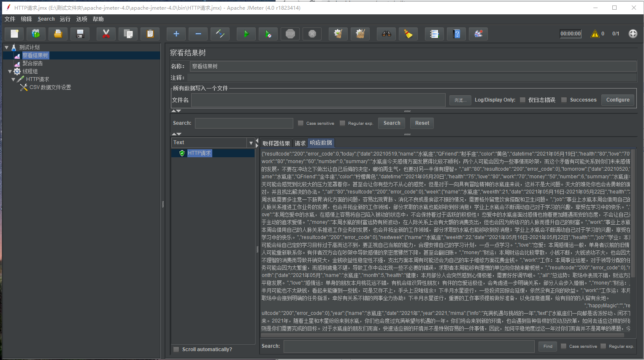
Task: Switch to the 取样器结果 tab
Action: 276,143
